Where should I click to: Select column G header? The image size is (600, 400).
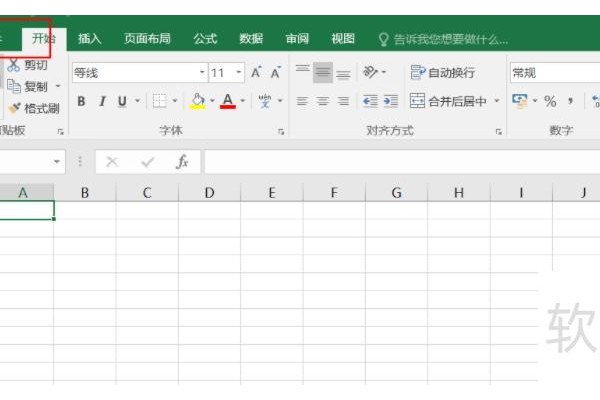(396, 193)
